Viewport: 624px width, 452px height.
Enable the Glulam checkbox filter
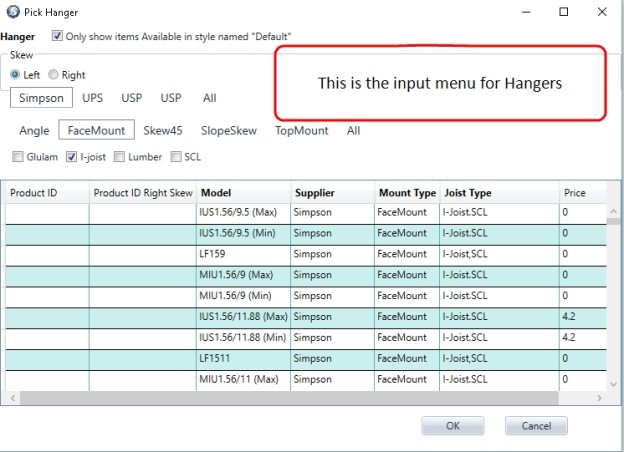click(18, 157)
